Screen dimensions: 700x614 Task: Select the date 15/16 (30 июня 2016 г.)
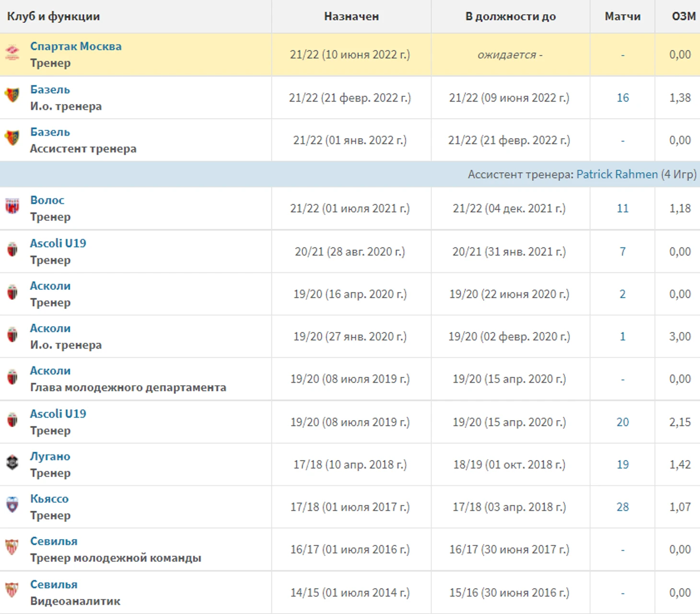tap(509, 593)
